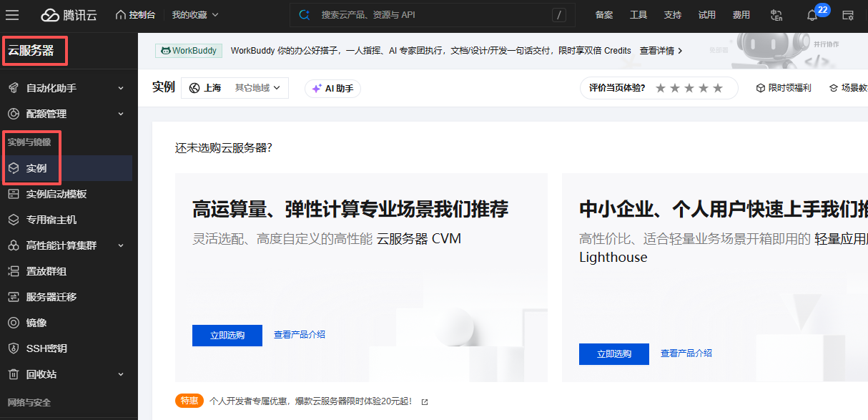
Task: Expand the 自动化助手 sidebar chevron
Action: pos(121,88)
